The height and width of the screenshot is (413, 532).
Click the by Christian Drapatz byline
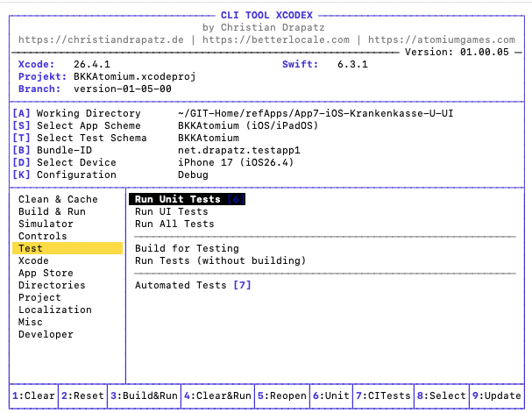tap(264, 27)
